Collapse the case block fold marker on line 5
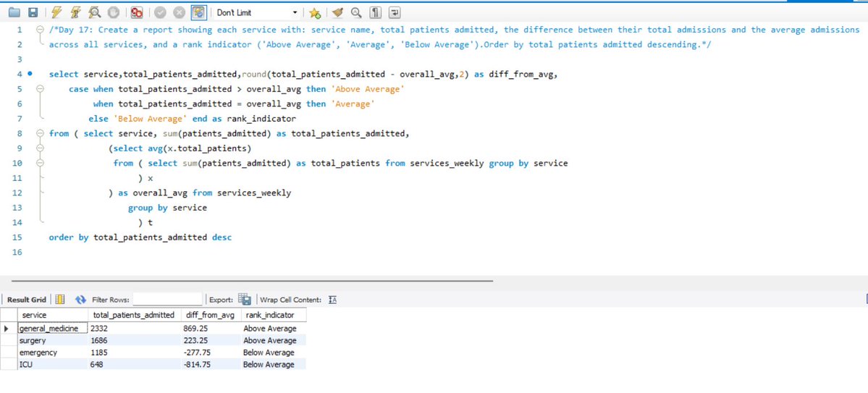 [39, 88]
